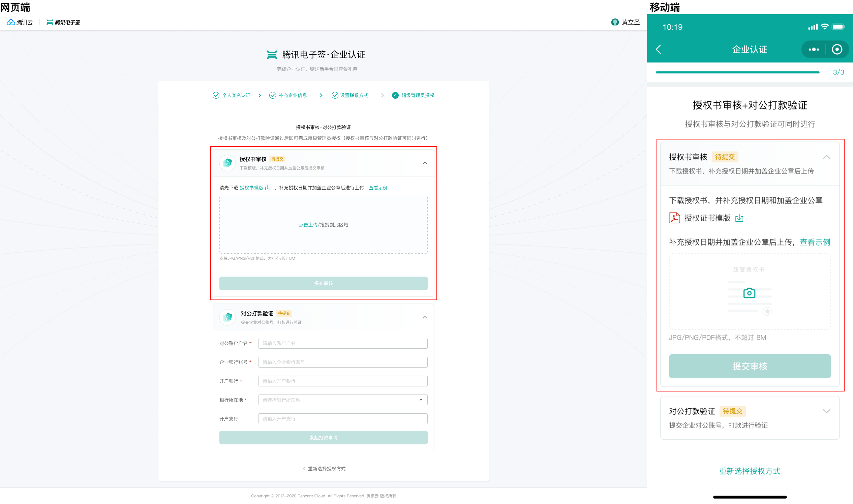Viewport: 853px width, 504px height.
Task: Collapse the 对公打款验证 section on desktop
Action: coord(425,318)
